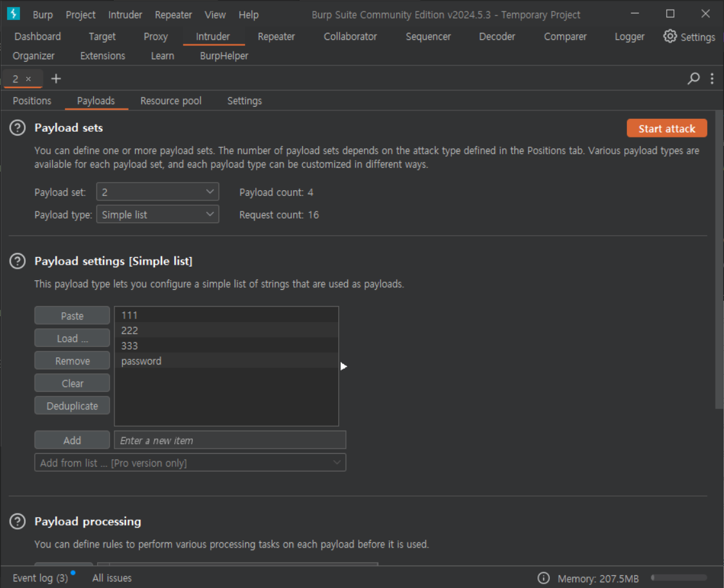Switch to the Proxy tab

click(x=156, y=37)
